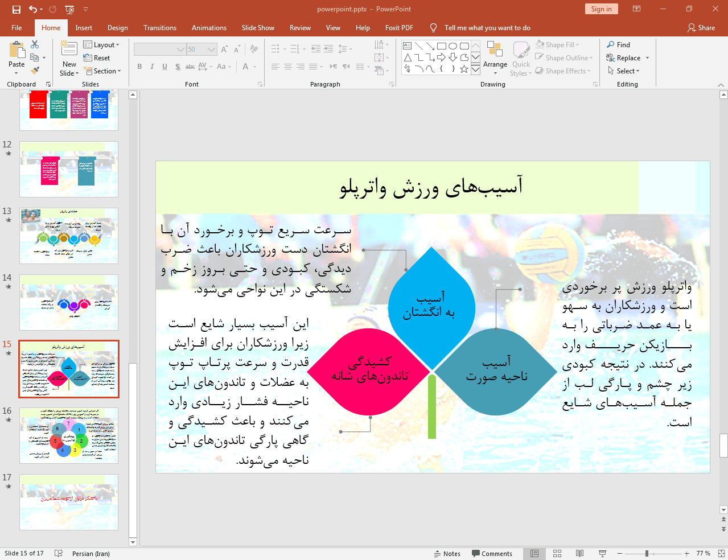Insert a New Slide
This screenshot has width=728, height=560.
69,58
